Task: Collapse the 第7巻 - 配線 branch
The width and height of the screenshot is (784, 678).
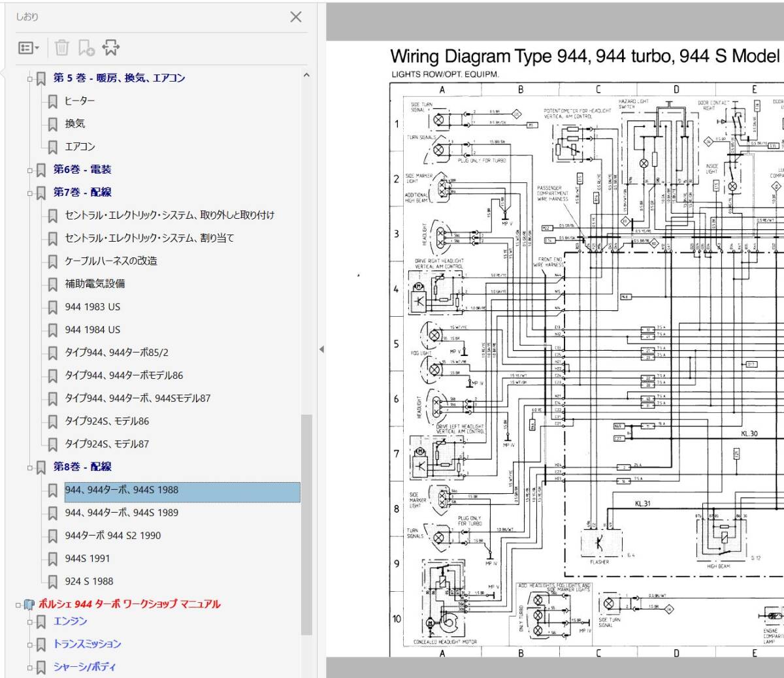Action: 30,193
